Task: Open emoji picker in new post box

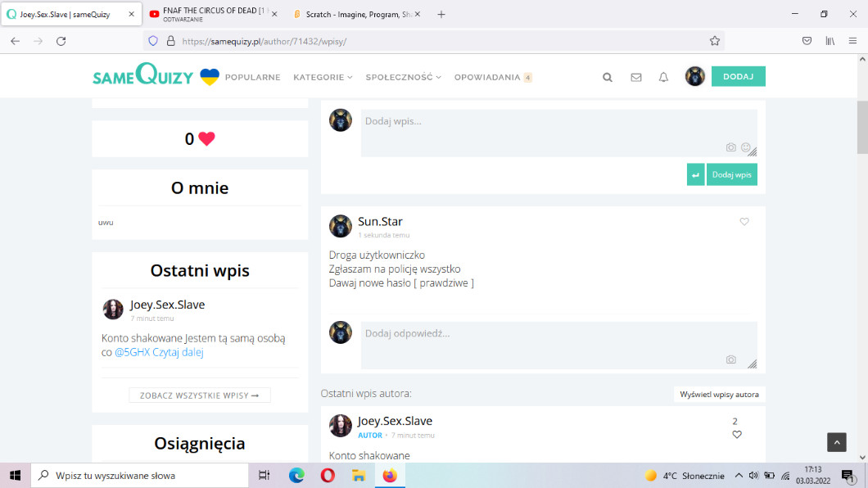Action: point(746,147)
